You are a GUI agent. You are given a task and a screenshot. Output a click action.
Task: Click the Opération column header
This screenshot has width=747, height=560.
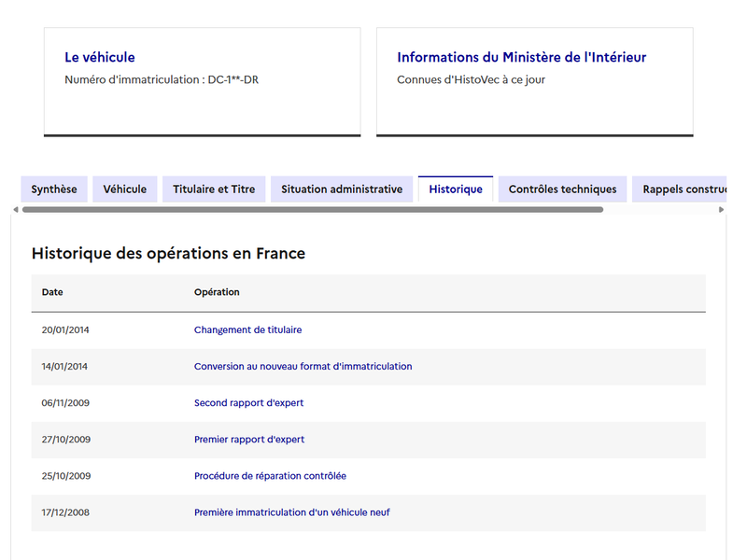pos(217,292)
